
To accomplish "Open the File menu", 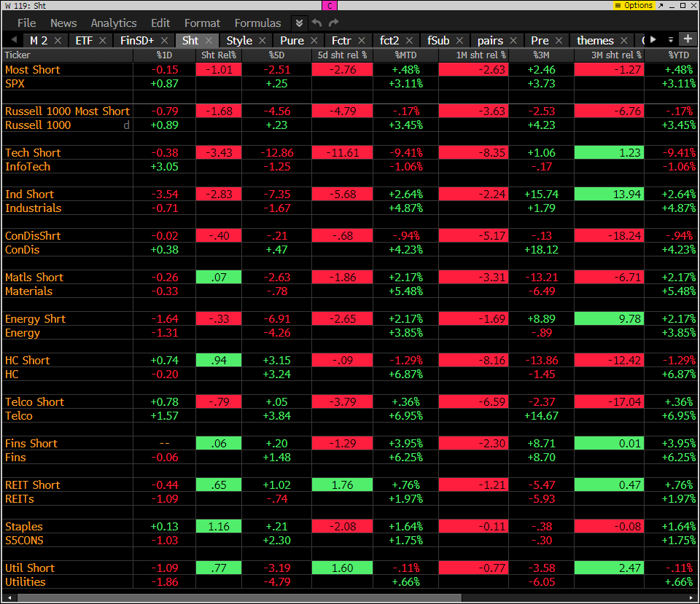I will pyautogui.click(x=26, y=23).
